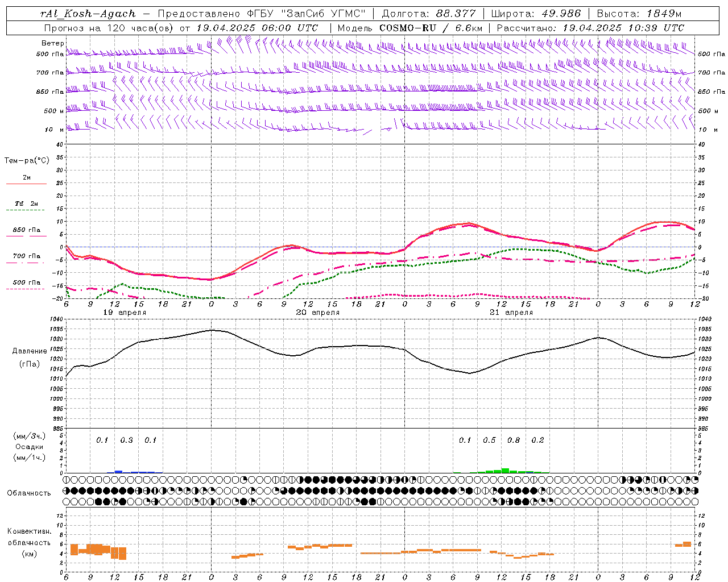Click the "Ветер" wind panel label

[x=52, y=43]
